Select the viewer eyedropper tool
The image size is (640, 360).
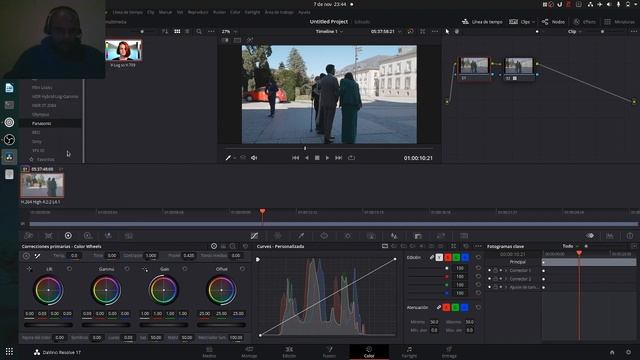[x=229, y=158]
